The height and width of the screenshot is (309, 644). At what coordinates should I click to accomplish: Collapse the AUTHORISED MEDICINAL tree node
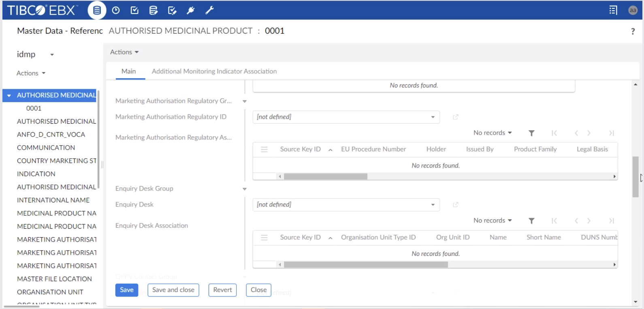[x=9, y=95]
